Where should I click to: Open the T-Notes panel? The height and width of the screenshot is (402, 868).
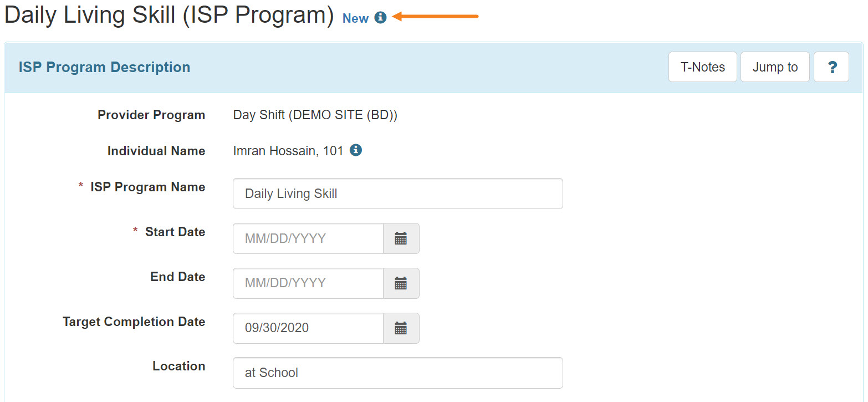point(702,67)
